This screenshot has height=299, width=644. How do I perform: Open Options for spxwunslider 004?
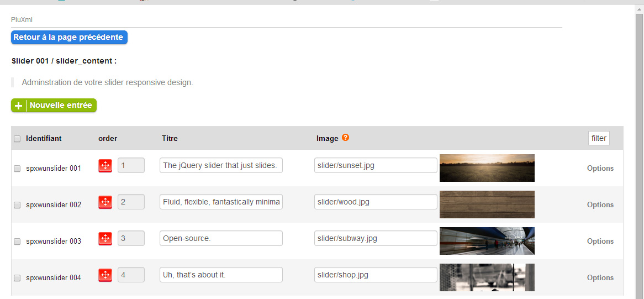(x=600, y=277)
